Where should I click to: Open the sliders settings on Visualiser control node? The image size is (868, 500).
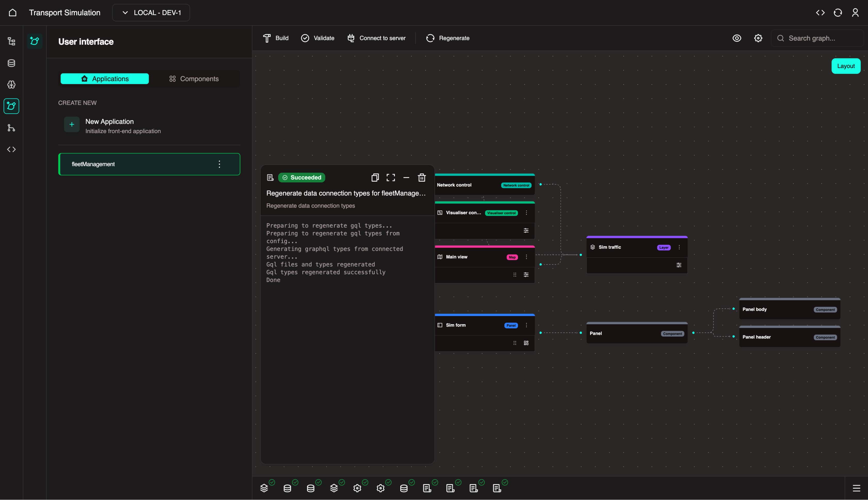(526, 230)
